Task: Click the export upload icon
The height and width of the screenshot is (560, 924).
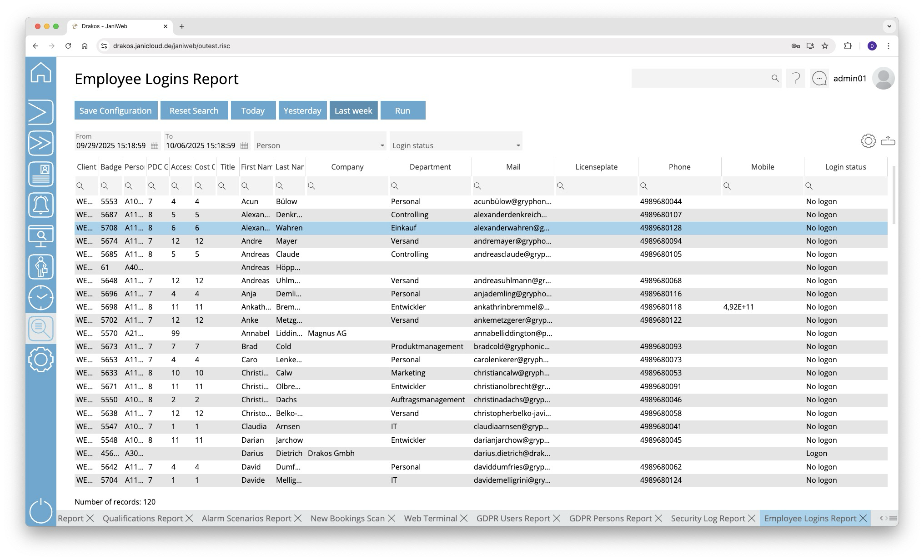Action: (888, 141)
